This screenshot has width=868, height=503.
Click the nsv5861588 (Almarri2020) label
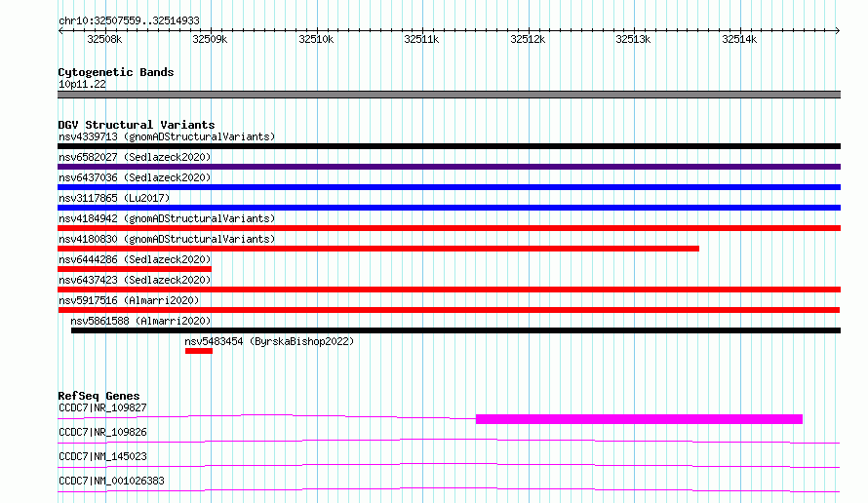(140, 321)
